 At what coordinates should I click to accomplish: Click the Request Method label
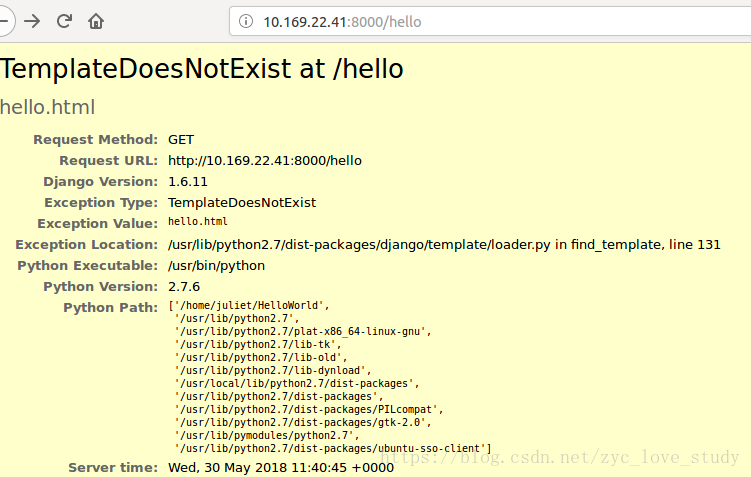pyautogui.click(x=95, y=140)
